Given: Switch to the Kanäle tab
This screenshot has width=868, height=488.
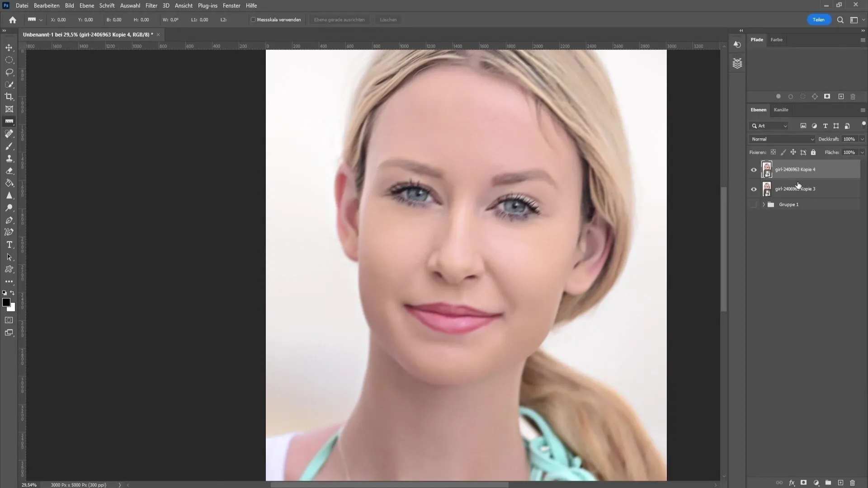Looking at the screenshot, I should 781,110.
